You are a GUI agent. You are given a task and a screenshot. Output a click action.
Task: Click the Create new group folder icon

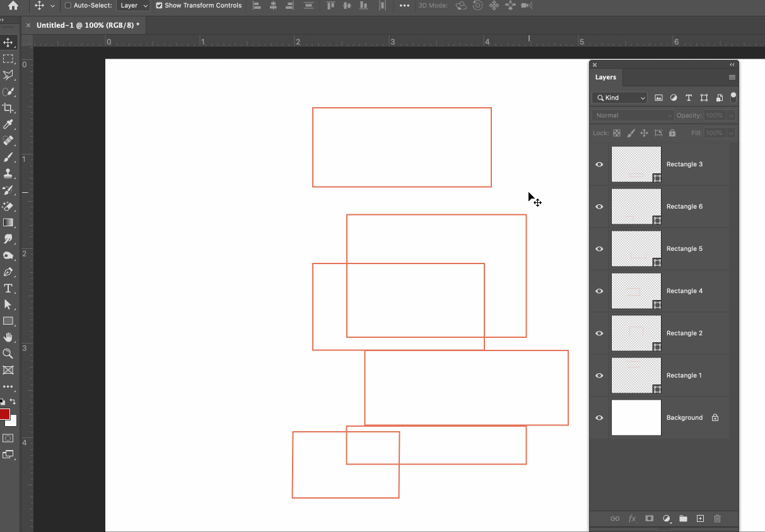pos(683,519)
